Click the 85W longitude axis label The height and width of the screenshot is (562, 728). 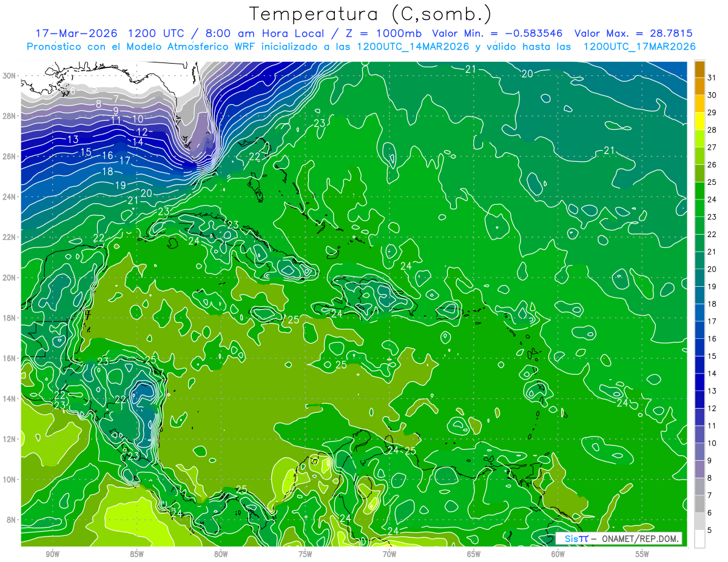click(x=136, y=554)
